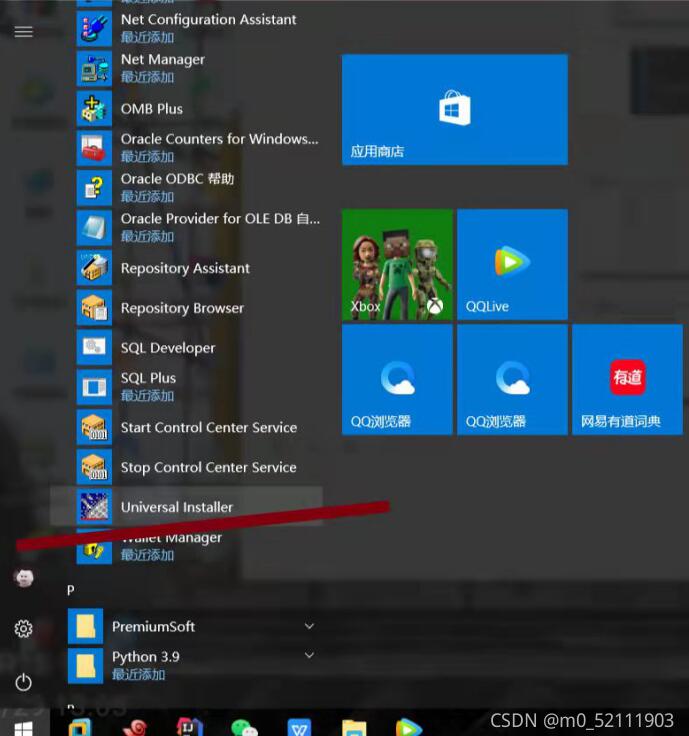This screenshot has height=736, width=689.
Task: Expand the Python 3.9 folder chevron
Action: pyautogui.click(x=309, y=656)
